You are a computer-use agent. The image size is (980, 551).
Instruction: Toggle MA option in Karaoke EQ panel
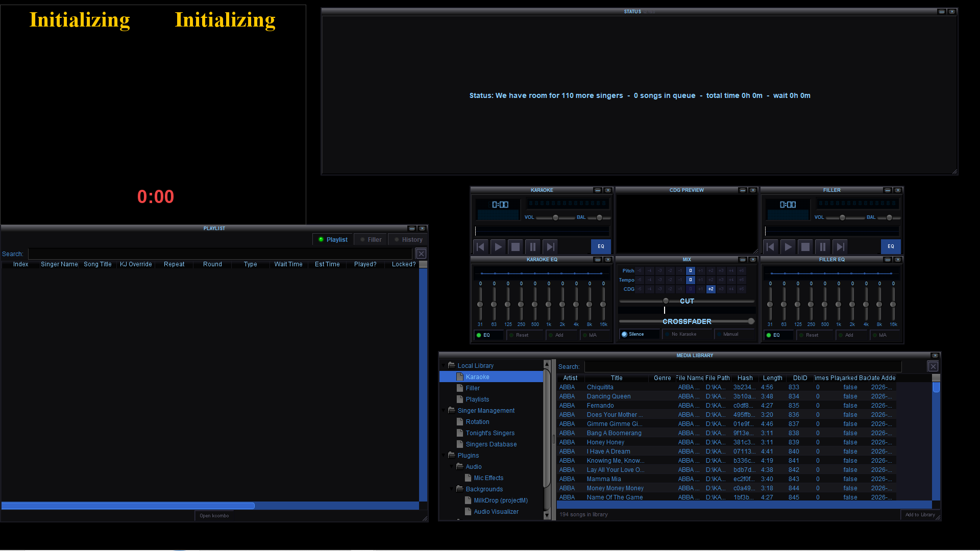pyautogui.click(x=595, y=335)
